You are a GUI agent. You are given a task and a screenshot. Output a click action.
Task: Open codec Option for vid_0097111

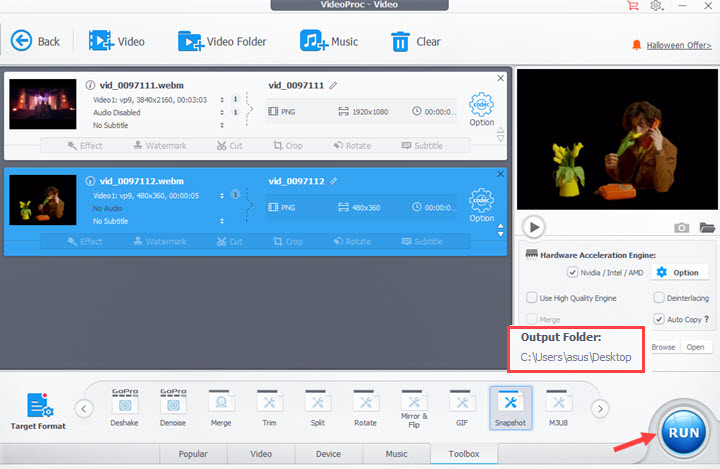[x=481, y=109]
